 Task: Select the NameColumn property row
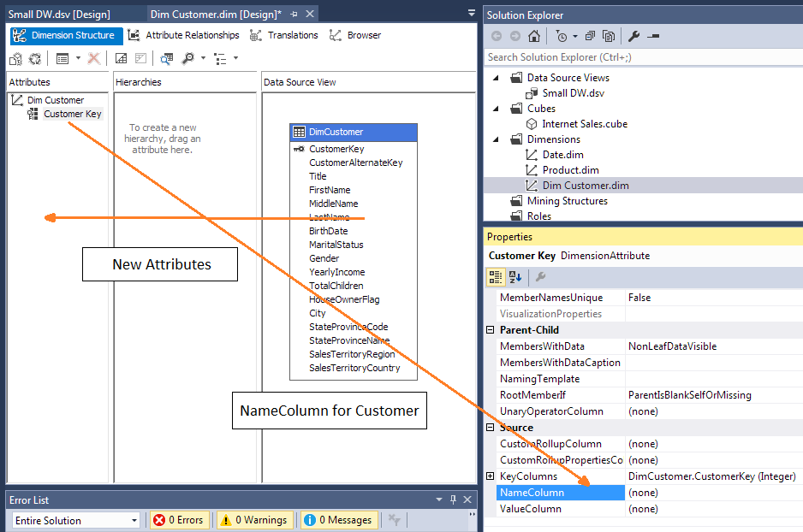[x=561, y=493]
